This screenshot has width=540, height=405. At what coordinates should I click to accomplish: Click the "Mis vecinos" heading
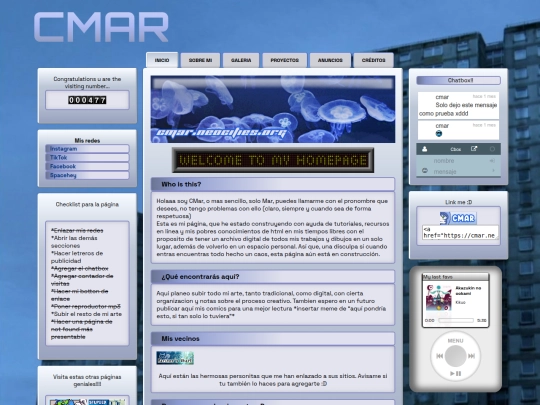point(180,339)
